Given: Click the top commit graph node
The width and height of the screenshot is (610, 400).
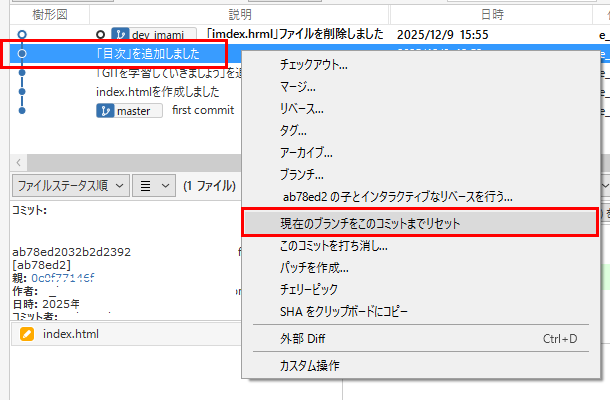Looking at the screenshot, I should click(x=21, y=34).
